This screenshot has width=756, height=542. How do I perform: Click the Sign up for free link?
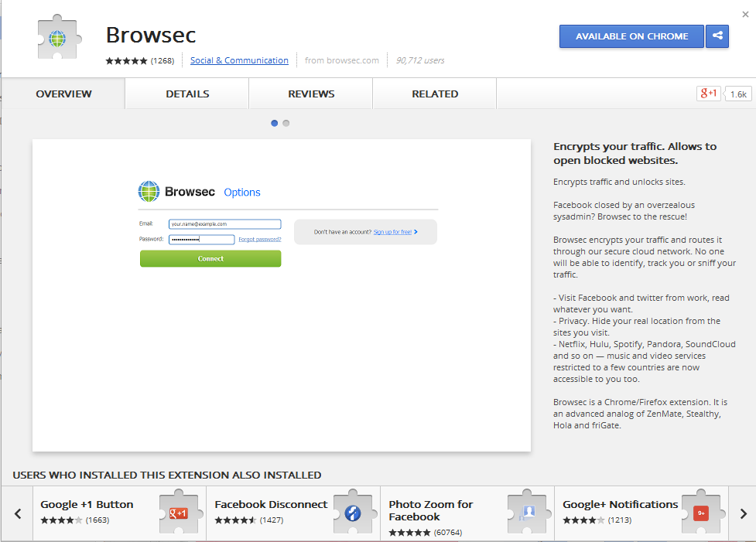coord(392,232)
